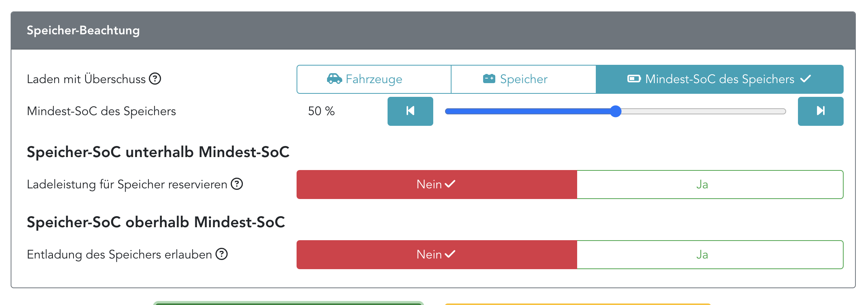
Task: Click the battery icon on Speicher option
Action: pos(489,79)
